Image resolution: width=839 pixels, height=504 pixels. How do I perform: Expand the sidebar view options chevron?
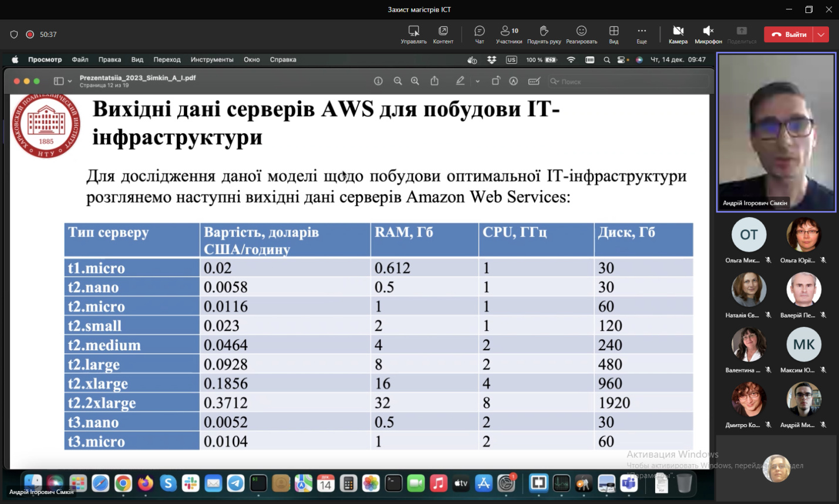70,81
